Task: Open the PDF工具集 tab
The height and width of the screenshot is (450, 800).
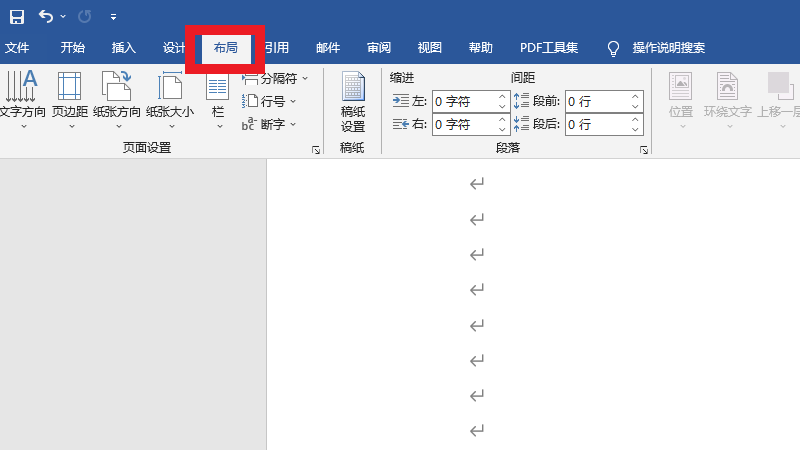Action: tap(549, 48)
